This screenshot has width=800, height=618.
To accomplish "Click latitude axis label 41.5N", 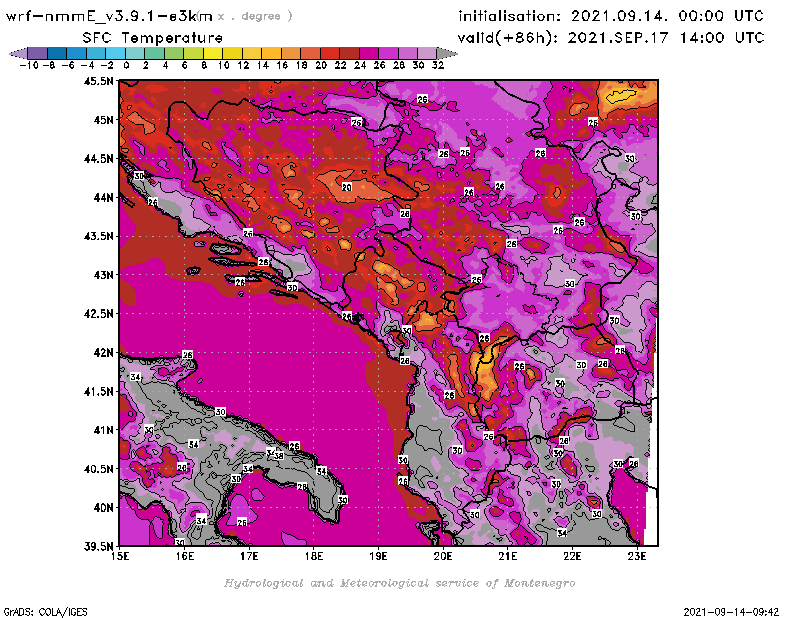I will [x=98, y=391].
